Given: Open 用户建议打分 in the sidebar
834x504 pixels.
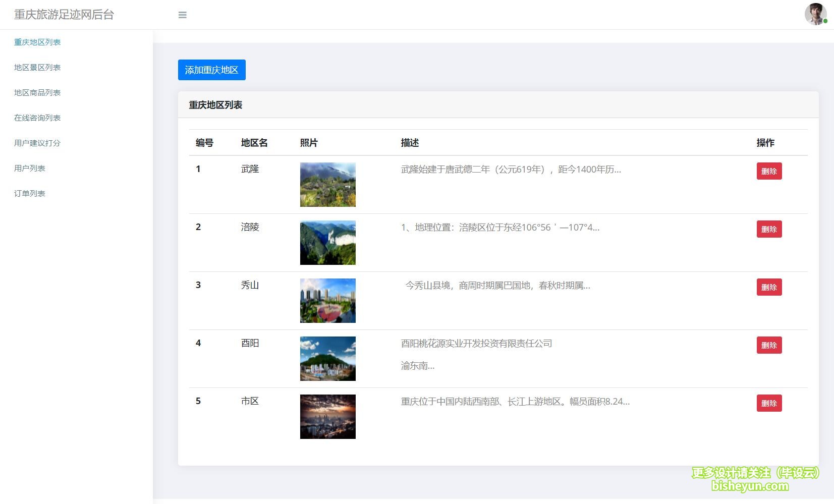Looking at the screenshot, I should pyautogui.click(x=37, y=143).
